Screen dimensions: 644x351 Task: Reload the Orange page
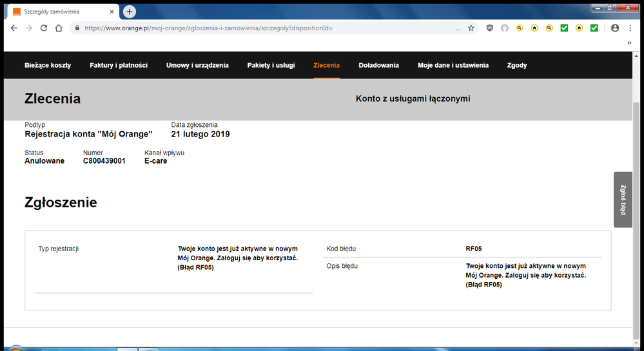44,28
